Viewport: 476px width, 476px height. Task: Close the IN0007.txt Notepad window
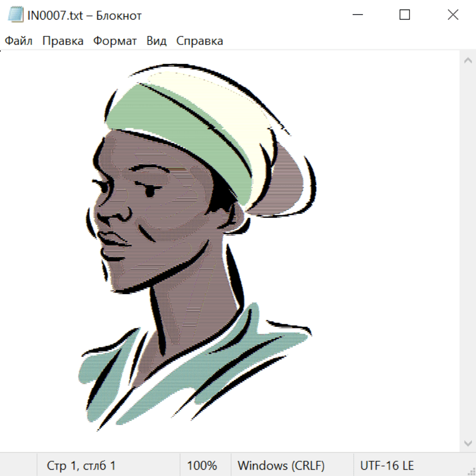click(x=453, y=15)
